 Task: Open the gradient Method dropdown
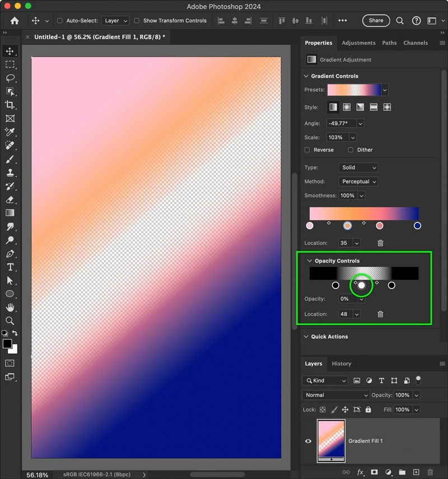358,182
